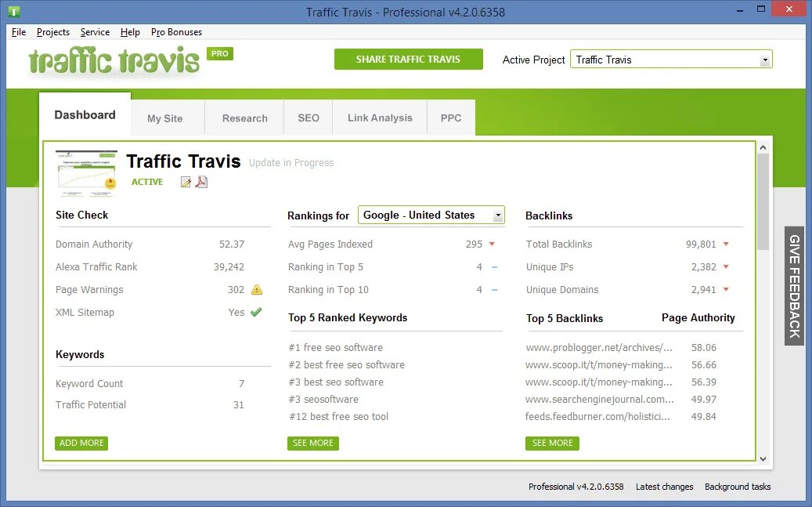Click the Keyword Count row label

coord(89,384)
